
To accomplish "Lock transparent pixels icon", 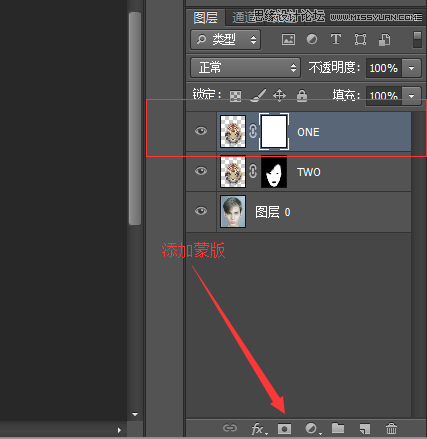I will tap(235, 96).
